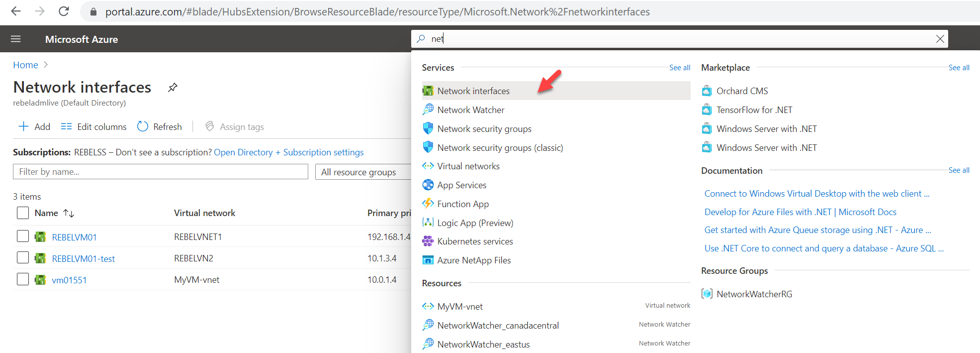The height and width of the screenshot is (353, 980).
Task: Click the 10.1.3.4 IP address cell
Action: coord(382,258)
